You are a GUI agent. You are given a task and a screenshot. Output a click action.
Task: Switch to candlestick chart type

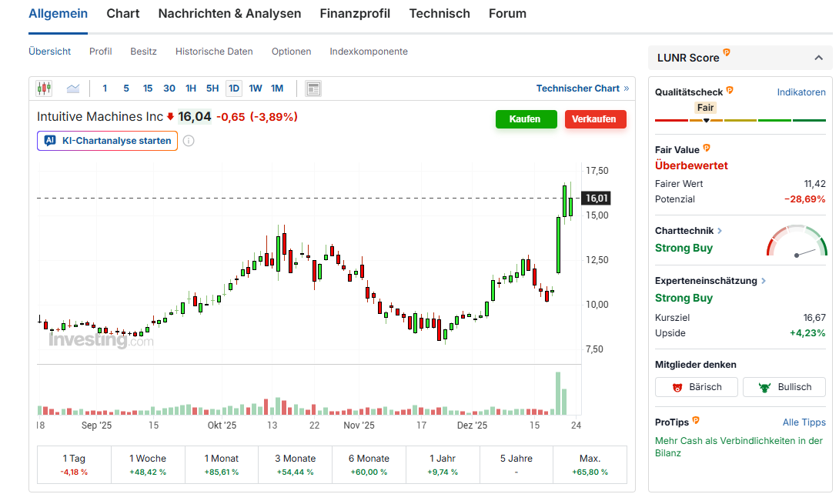point(44,88)
